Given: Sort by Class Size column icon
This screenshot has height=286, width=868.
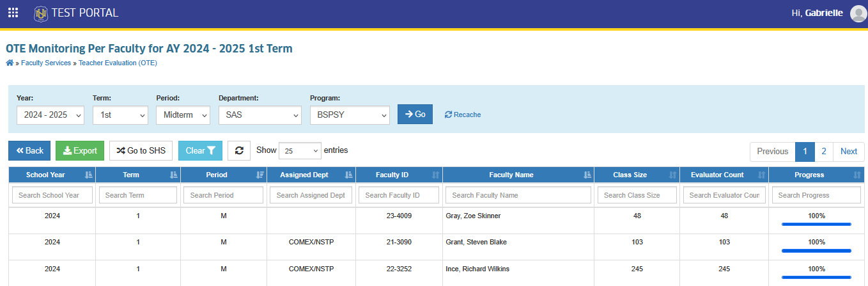Looking at the screenshot, I should tap(672, 175).
